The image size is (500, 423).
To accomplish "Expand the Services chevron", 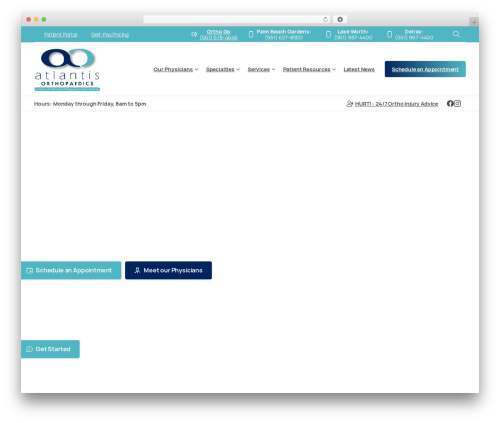I will coord(273,69).
